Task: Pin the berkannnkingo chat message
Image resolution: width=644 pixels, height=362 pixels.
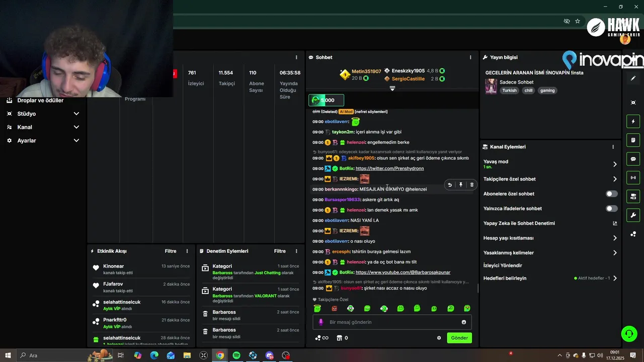Action: click(x=461, y=185)
